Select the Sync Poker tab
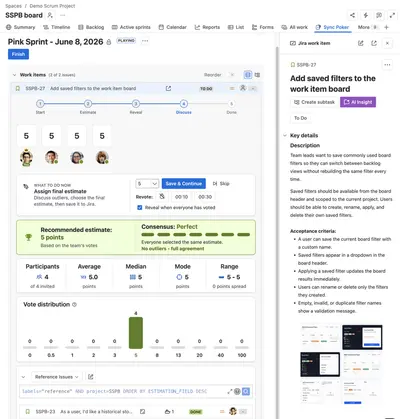Viewport: 400px width, 419px height. (x=332, y=27)
